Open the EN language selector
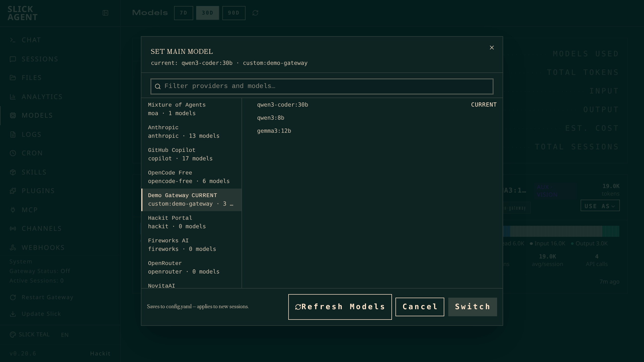This screenshot has width=644, height=362. 65,335
